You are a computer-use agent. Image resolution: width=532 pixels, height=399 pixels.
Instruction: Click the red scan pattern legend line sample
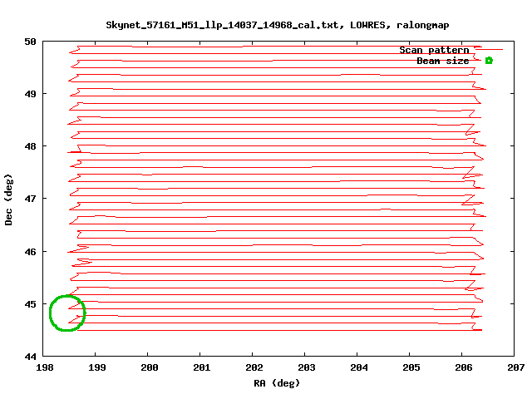pos(489,50)
